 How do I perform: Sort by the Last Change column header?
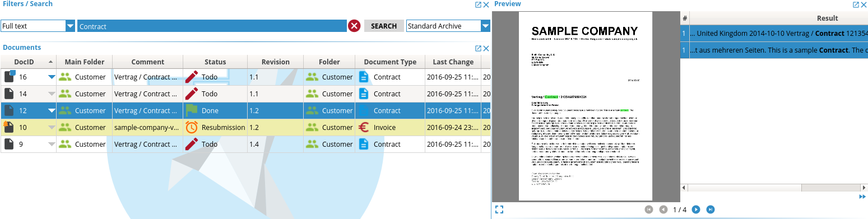click(x=453, y=62)
